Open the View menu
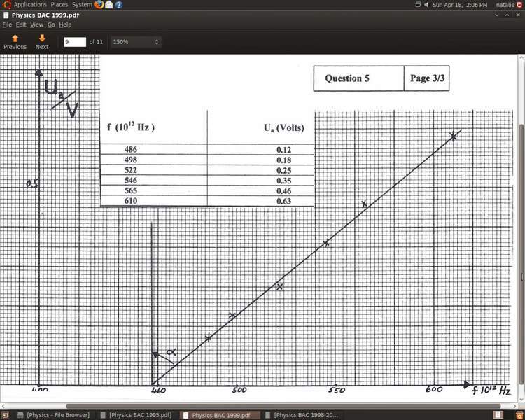The image size is (525, 420). 36,24
